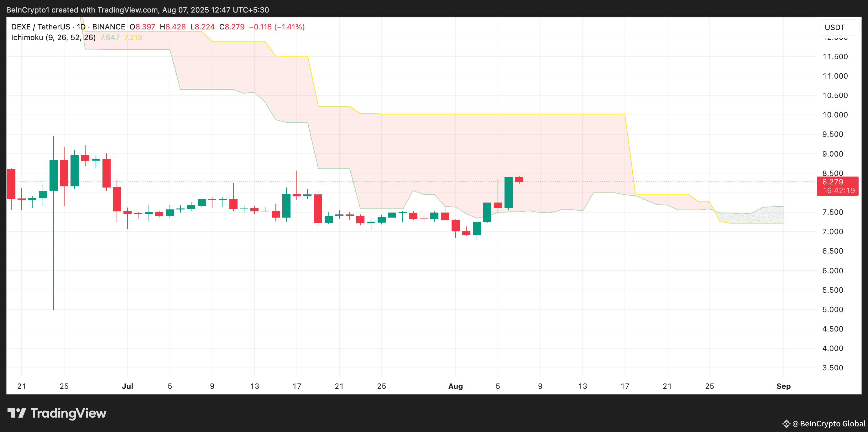The image size is (868, 432).
Task: Click the open value O8.397
Action: [143, 27]
